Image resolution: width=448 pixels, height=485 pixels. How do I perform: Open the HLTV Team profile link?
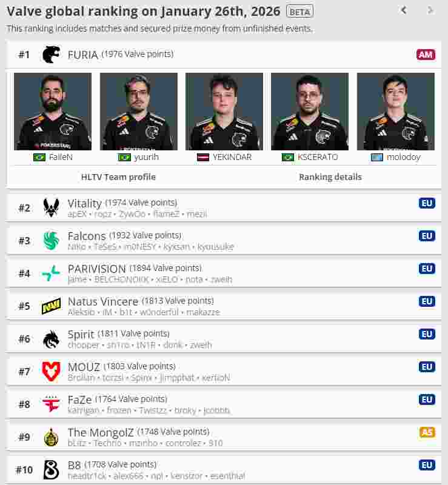point(118,177)
